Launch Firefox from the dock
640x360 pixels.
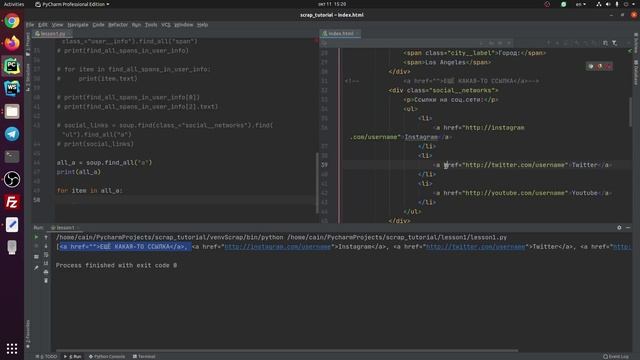pyautogui.click(x=12, y=43)
